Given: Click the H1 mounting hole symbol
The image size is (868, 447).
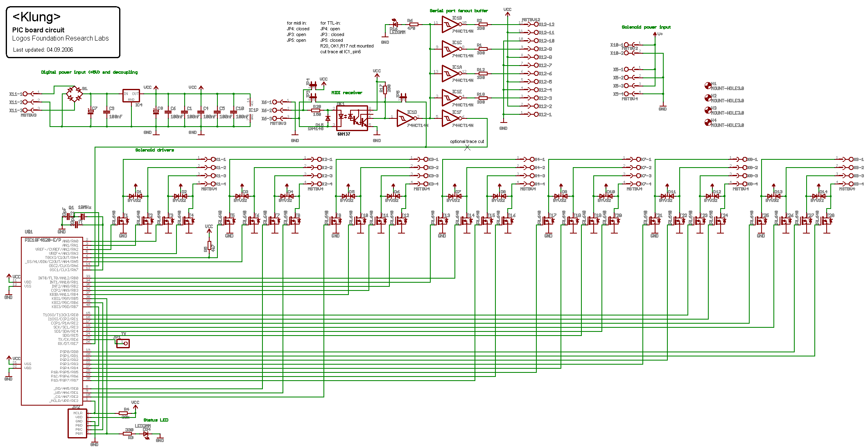Looking at the screenshot, I should click(x=708, y=86).
